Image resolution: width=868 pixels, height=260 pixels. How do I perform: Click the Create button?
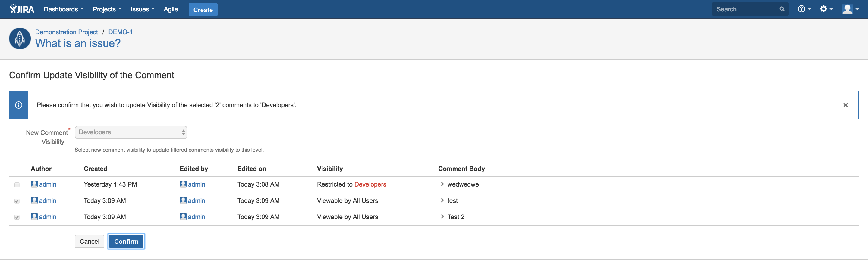coord(203,10)
